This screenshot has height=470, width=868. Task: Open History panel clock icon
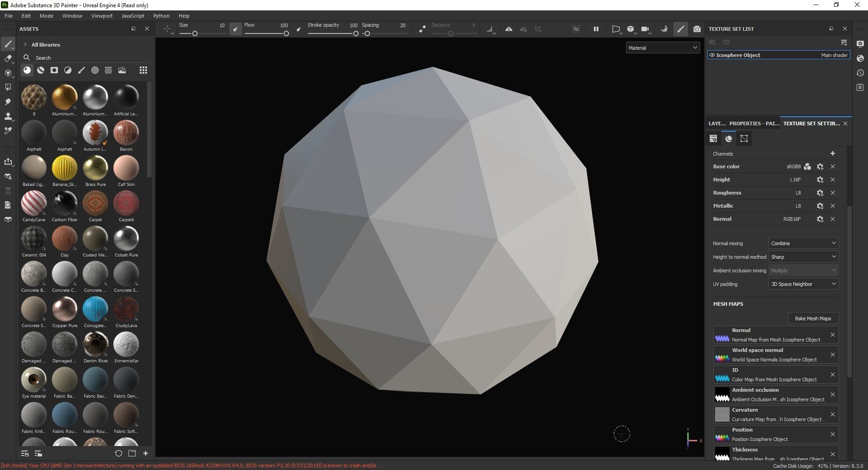coord(860,73)
